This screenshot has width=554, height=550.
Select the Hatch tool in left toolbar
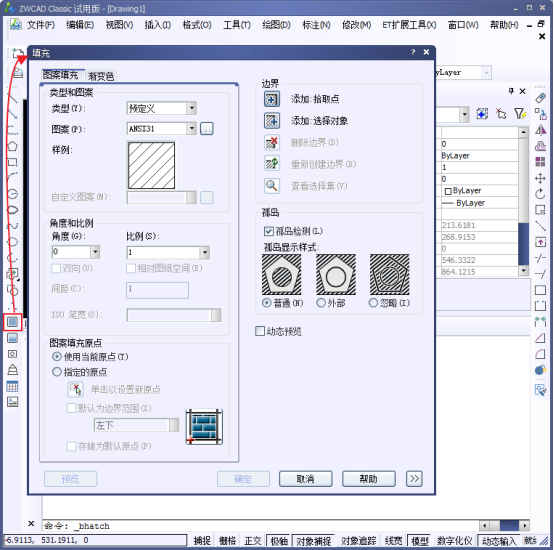point(12,322)
